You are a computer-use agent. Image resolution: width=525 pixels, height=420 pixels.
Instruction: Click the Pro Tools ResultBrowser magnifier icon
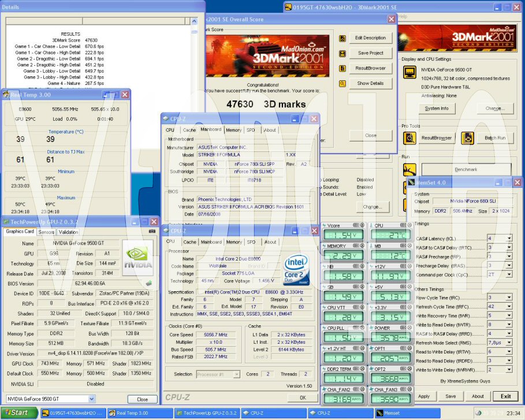click(x=409, y=138)
